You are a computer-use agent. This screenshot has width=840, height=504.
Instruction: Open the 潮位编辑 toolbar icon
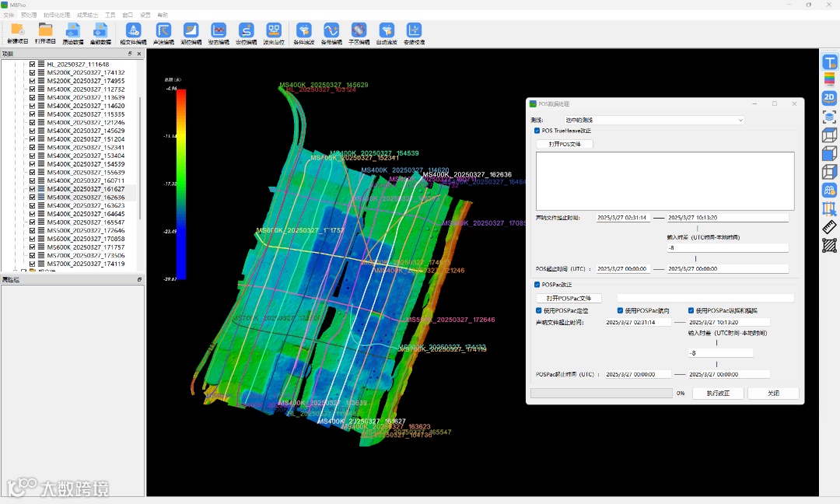(191, 33)
